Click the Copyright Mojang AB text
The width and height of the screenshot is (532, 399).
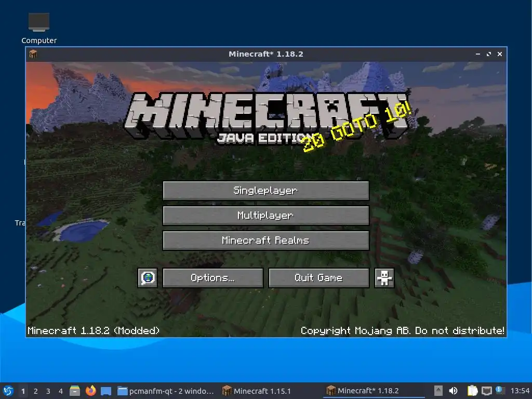coord(403,330)
